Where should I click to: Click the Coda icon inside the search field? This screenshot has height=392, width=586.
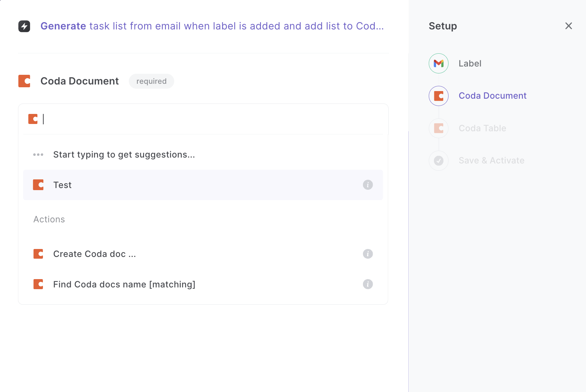click(33, 119)
